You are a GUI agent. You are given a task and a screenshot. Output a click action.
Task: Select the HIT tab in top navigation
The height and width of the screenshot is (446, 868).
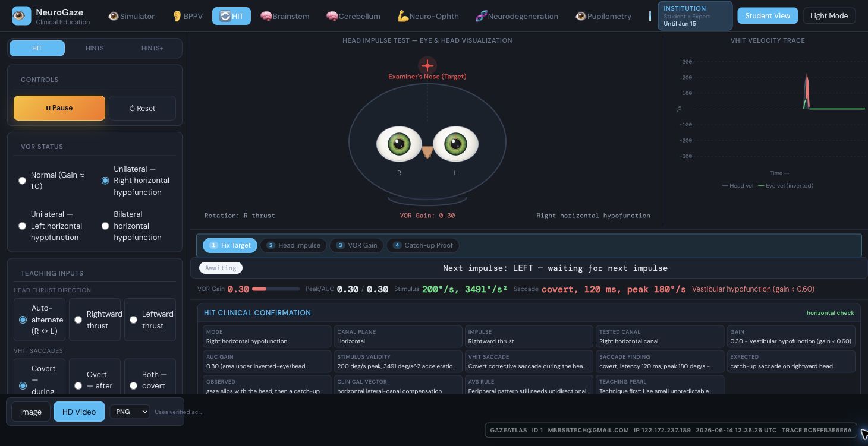pyautogui.click(x=231, y=16)
